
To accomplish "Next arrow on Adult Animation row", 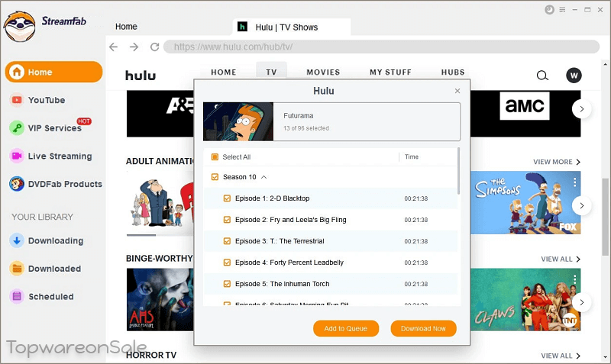I will [581, 205].
